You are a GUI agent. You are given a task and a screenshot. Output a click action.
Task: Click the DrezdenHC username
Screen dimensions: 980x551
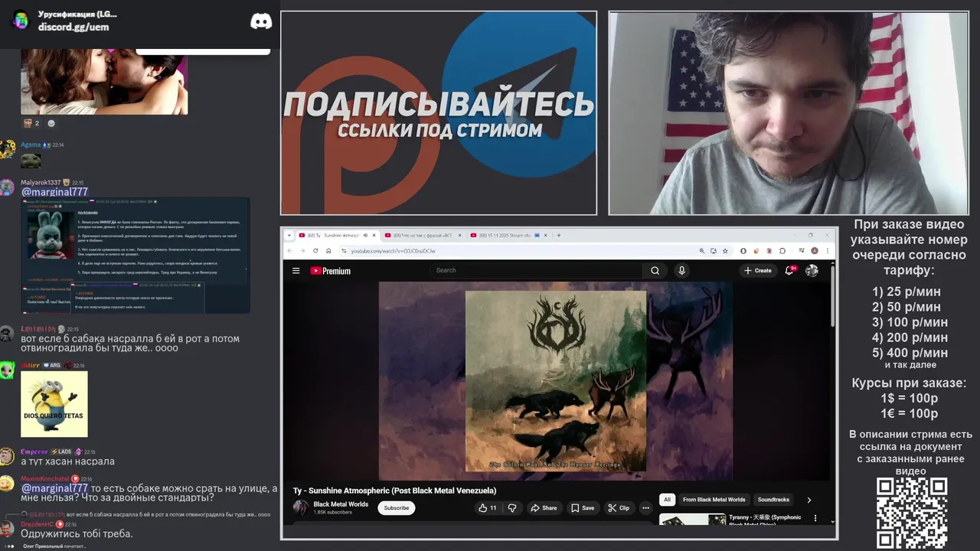[x=37, y=524]
